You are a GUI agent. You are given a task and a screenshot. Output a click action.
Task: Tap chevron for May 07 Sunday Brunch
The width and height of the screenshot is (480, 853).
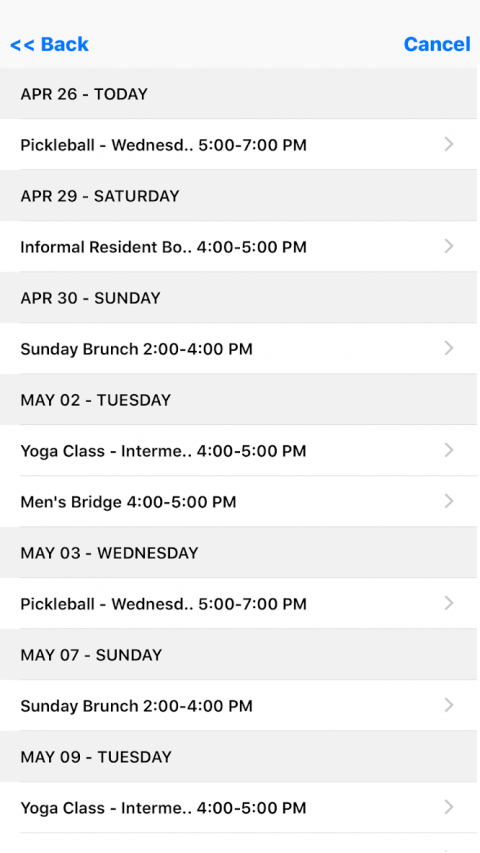(449, 705)
